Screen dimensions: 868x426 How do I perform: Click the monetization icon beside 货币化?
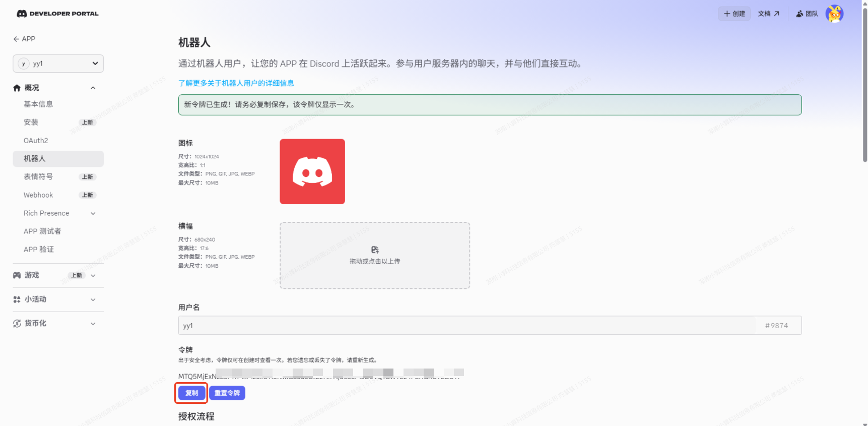pyautogui.click(x=17, y=324)
